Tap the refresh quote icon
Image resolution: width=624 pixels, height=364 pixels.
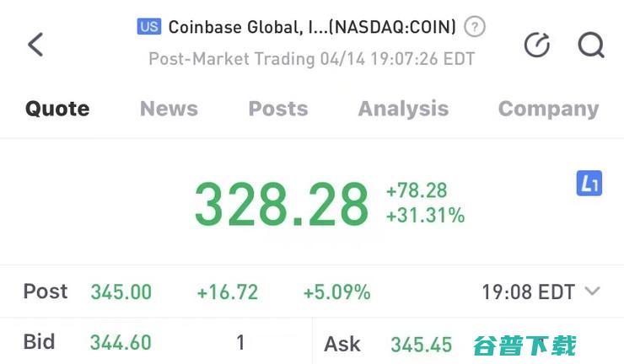(537, 45)
